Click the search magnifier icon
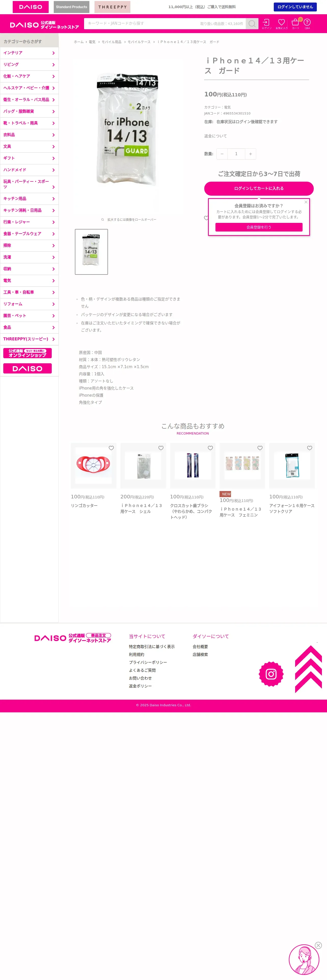The width and height of the screenshot is (327, 980). pyautogui.click(x=252, y=24)
